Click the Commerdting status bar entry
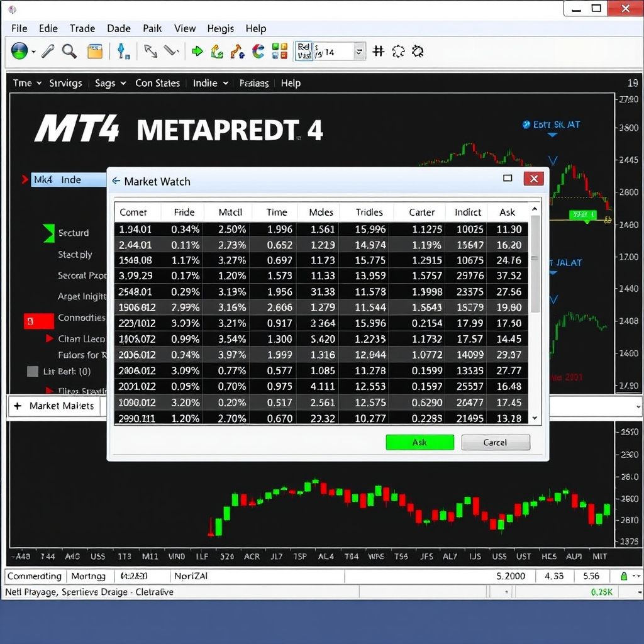The height and width of the screenshot is (644, 644). coord(34,576)
